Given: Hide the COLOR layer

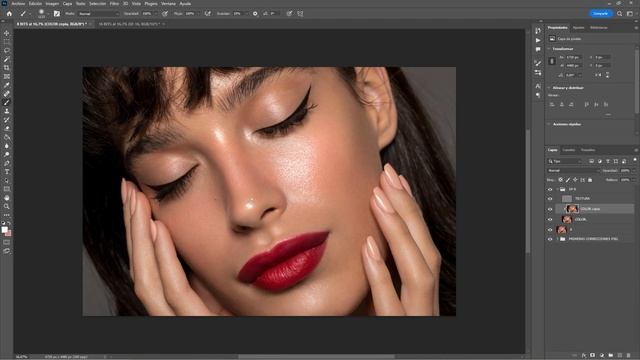Looking at the screenshot, I should pos(550,220).
